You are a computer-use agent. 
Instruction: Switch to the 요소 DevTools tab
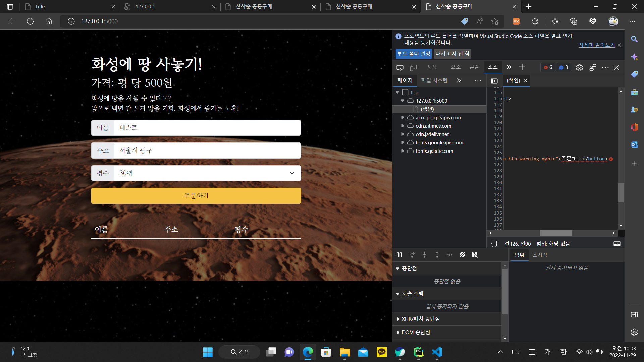coord(455,67)
